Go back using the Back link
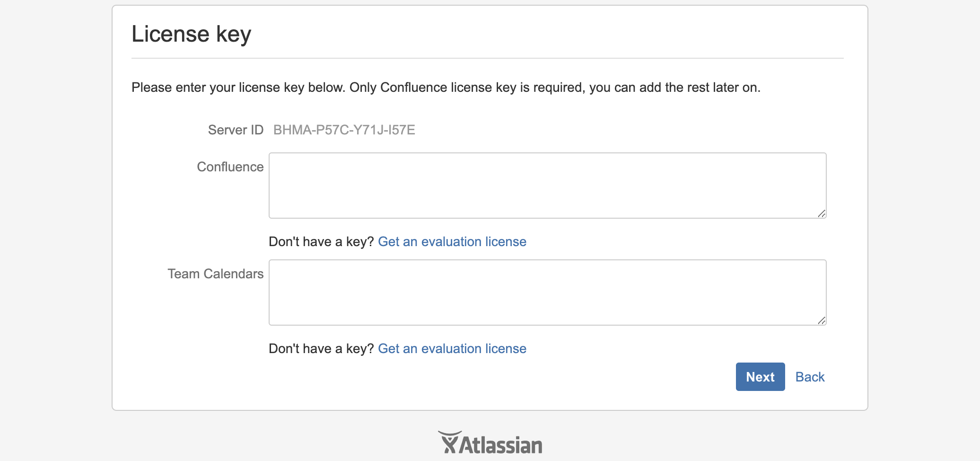The image size is (980, 461). pyautogui.click(x=810, y=377)
